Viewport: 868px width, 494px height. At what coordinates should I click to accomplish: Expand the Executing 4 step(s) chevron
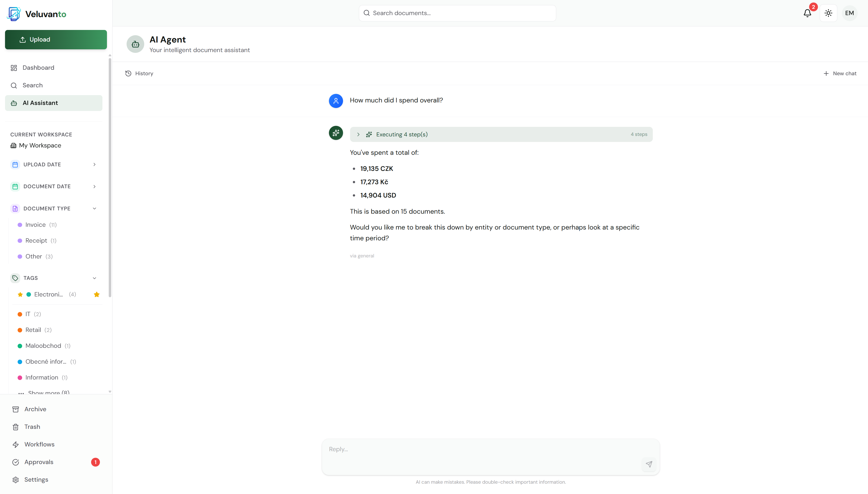pyautogui.click(x=358, y=134)
